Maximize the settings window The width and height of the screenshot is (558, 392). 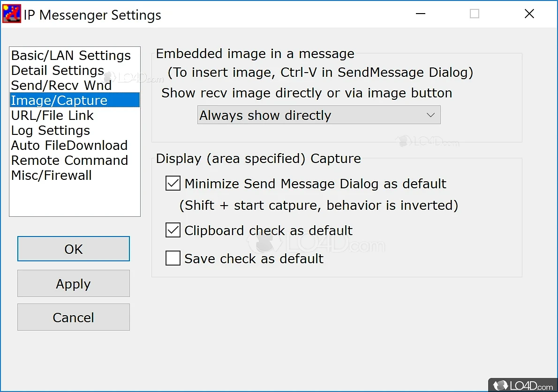[475, 14]
